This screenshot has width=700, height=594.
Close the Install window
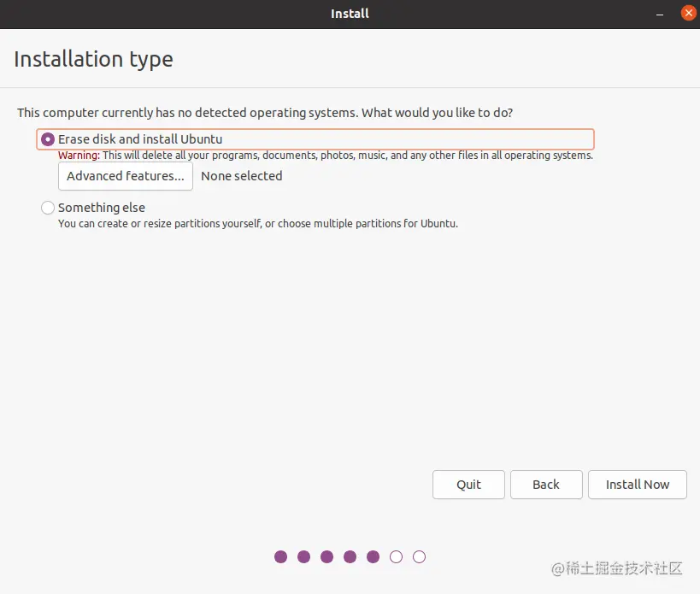click(688, 14)
